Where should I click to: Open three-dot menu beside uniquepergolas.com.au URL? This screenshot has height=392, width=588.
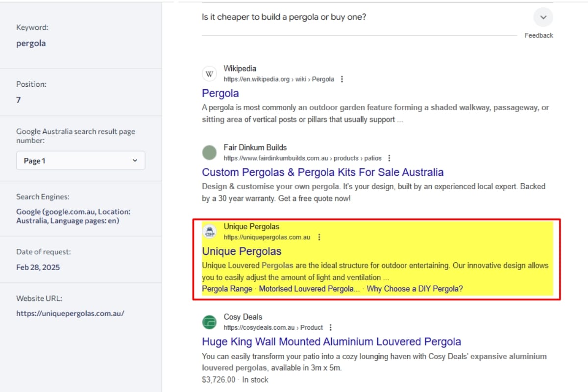[x=319, y=237]
